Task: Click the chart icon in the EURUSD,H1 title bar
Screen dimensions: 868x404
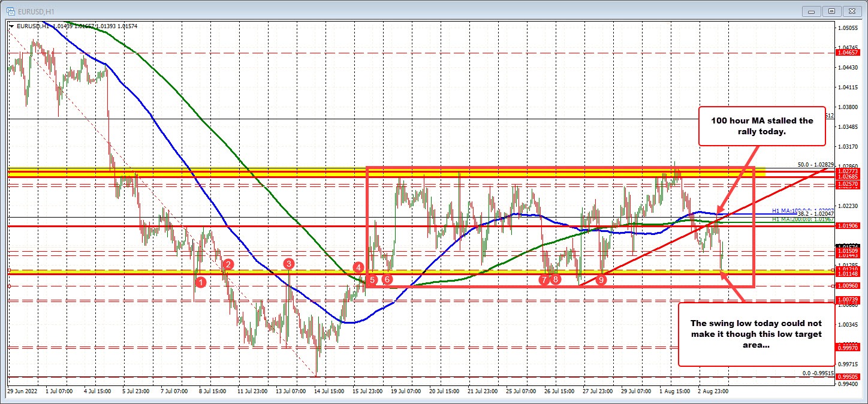Action: tap(10, 10)
